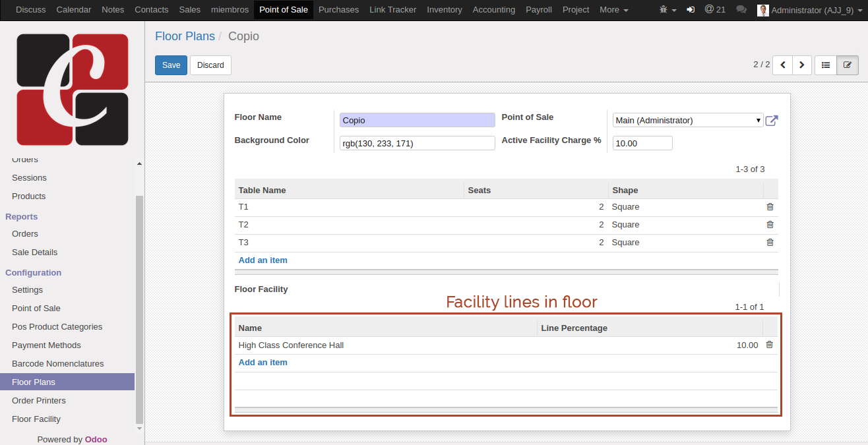Open the @ 21 mentions counter
Screen dimensions: 868x445
click(715, 10)
